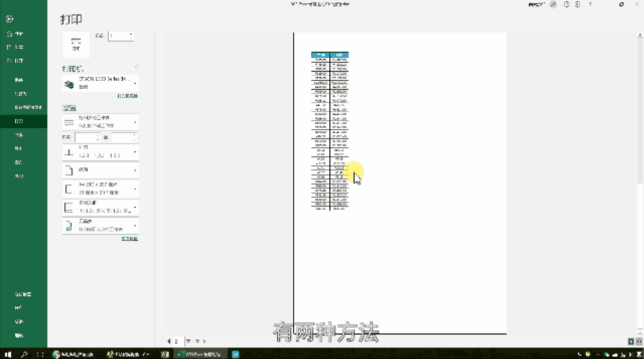Click the print preview page thumbnail
Viewport: 644px width, 359px height.
(400, 183)
